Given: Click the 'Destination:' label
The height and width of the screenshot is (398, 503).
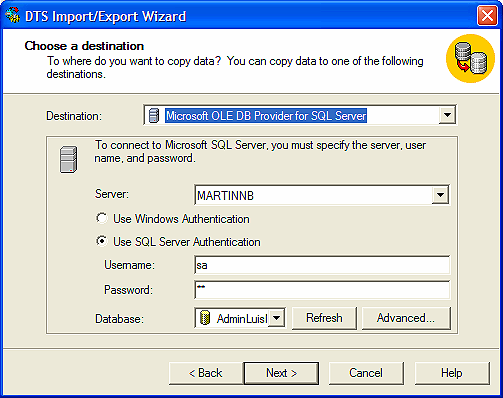Looking at the screenshot, I should pyautogui.click(x=74, y=116).
